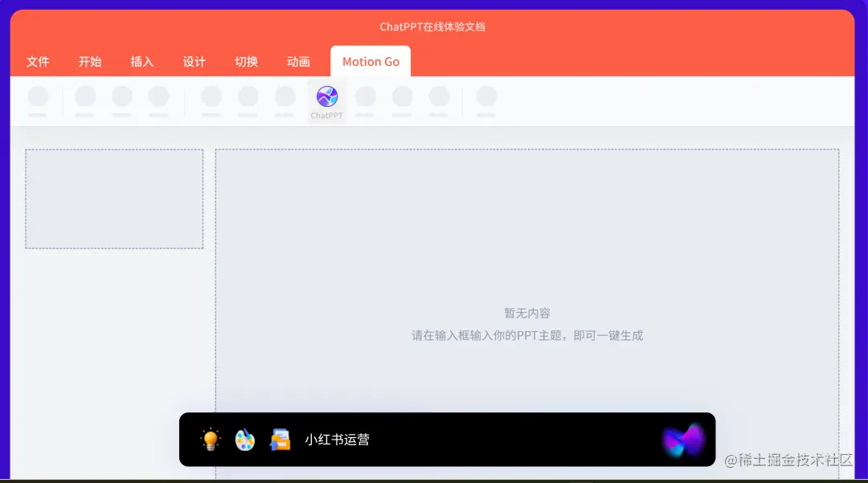Viewport: 868px width, 483px height.
Task: Click the paint palette icon
Action: tap(244, 440)
